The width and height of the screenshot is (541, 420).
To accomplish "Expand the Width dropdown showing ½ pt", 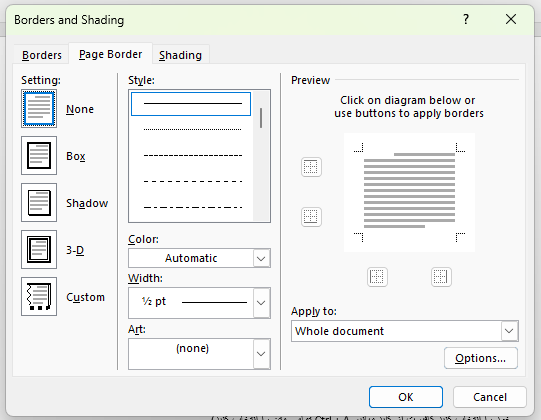I will click(199, 303).
